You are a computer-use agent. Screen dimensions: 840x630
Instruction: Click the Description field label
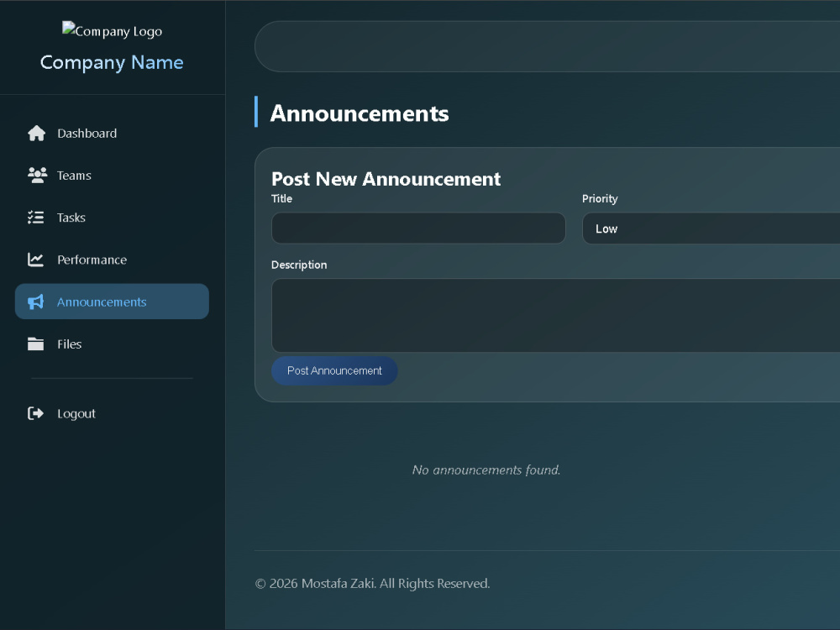coord(299,265)
